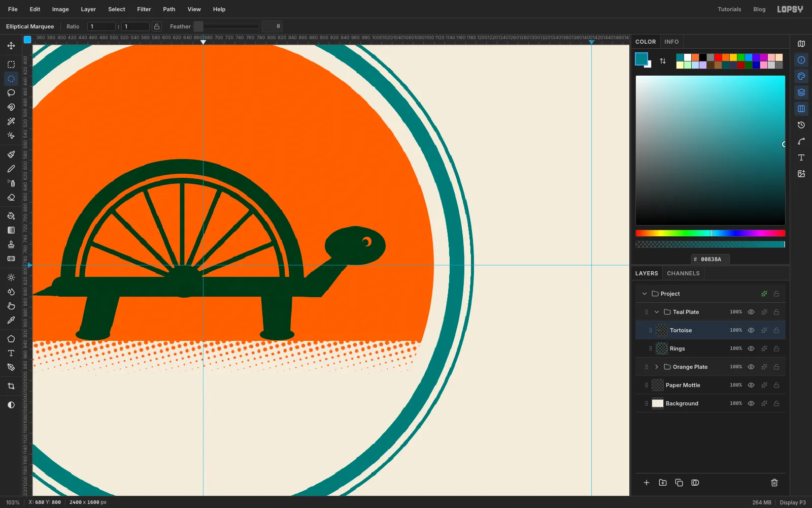Click the 103% zoom level

13,502
